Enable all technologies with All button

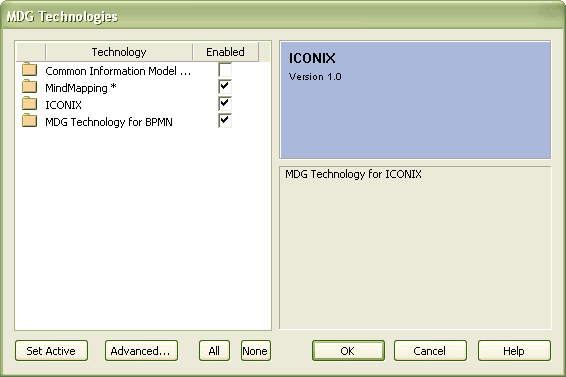pos(214,351)
